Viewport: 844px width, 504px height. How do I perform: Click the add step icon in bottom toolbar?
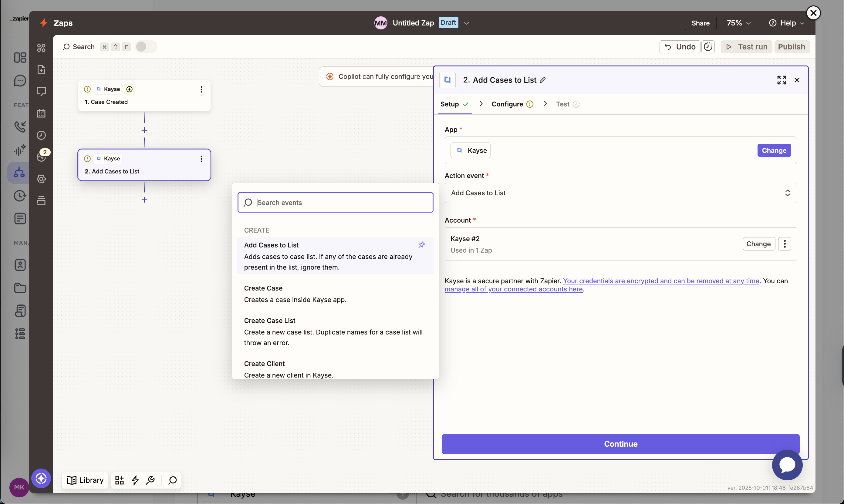[119, 480]
